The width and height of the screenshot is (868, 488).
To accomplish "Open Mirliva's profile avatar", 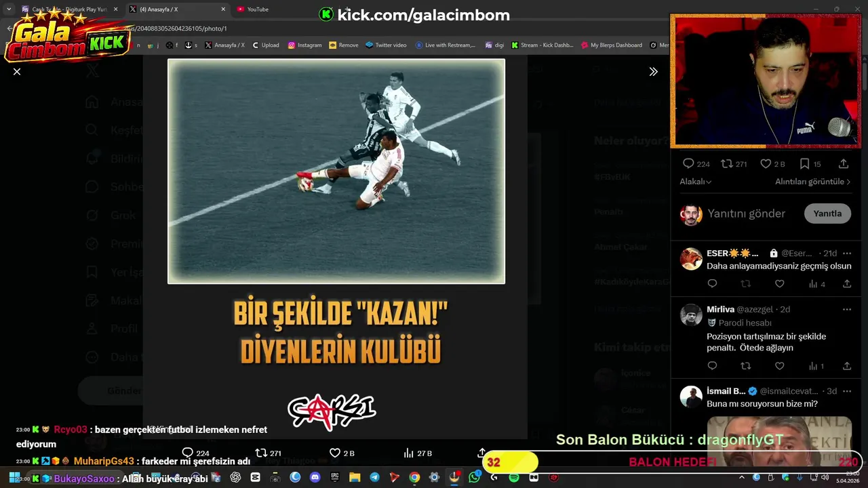I will 691,315.
